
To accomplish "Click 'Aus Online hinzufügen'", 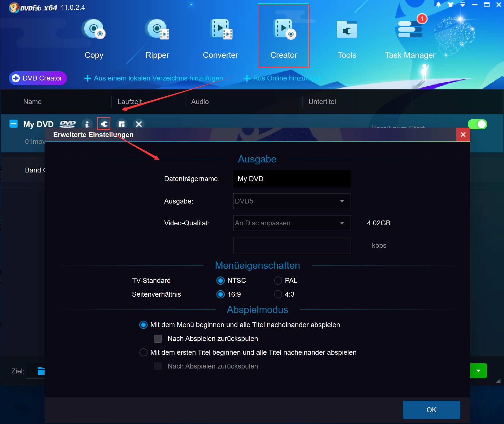I will tap(283, 78).
